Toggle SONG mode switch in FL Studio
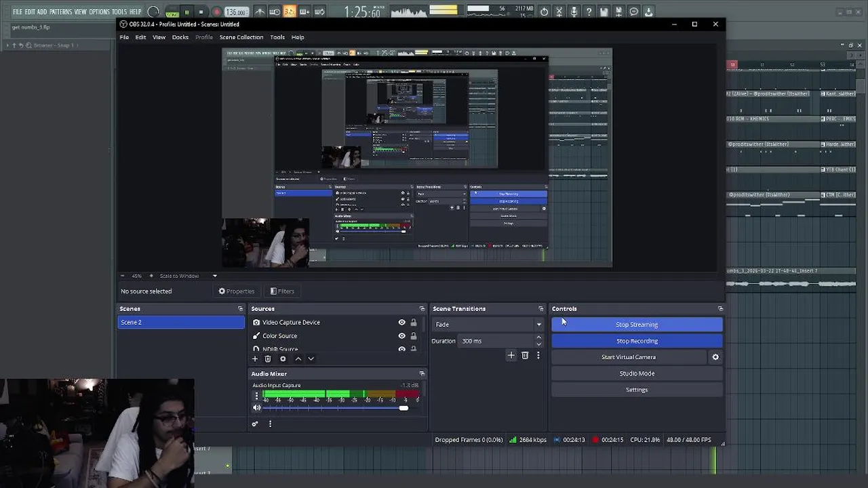The width and height of the screenshot is (868, 488). (172, 14)
